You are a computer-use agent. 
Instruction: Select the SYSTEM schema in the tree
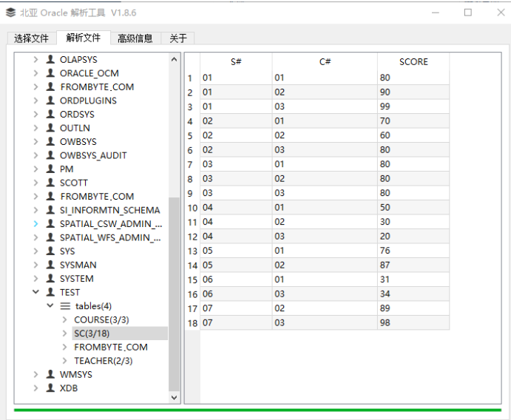(76, 279)
